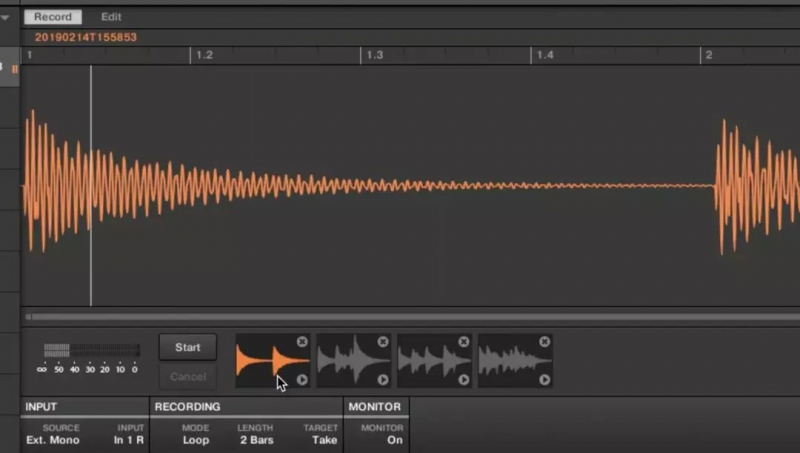
Task: Select the second gray take thumbnail
Action: pyautogui.click(x=353, y=361)
